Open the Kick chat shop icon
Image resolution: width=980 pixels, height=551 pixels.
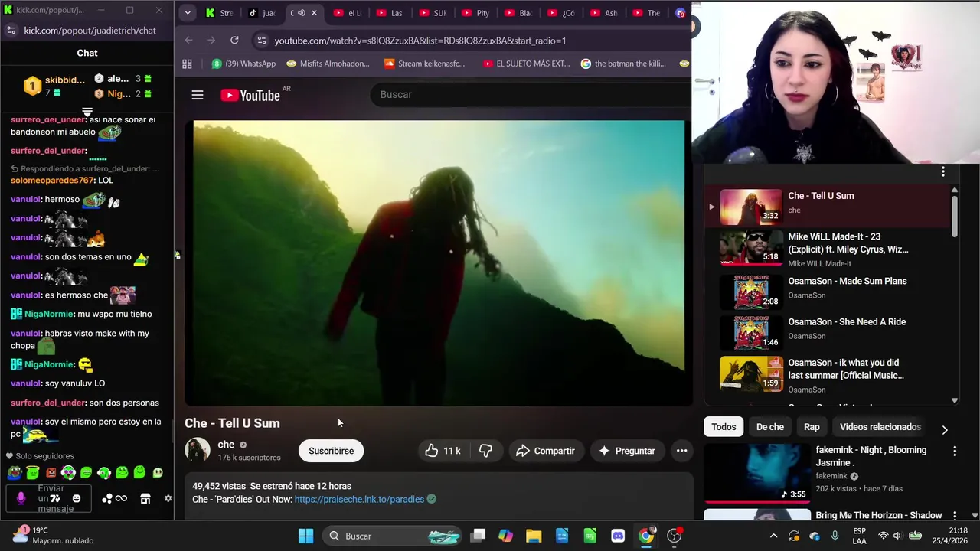[145, 499]
